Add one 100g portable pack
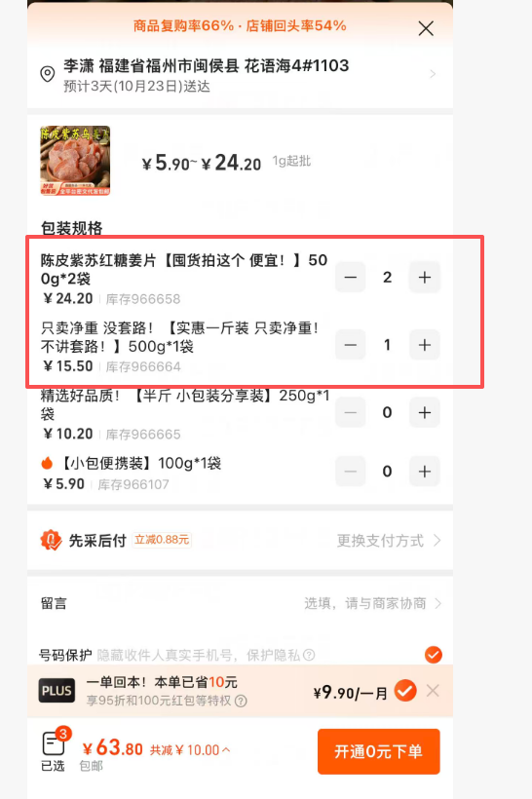Viewport: 532px width, 799px height. point(425,472)
